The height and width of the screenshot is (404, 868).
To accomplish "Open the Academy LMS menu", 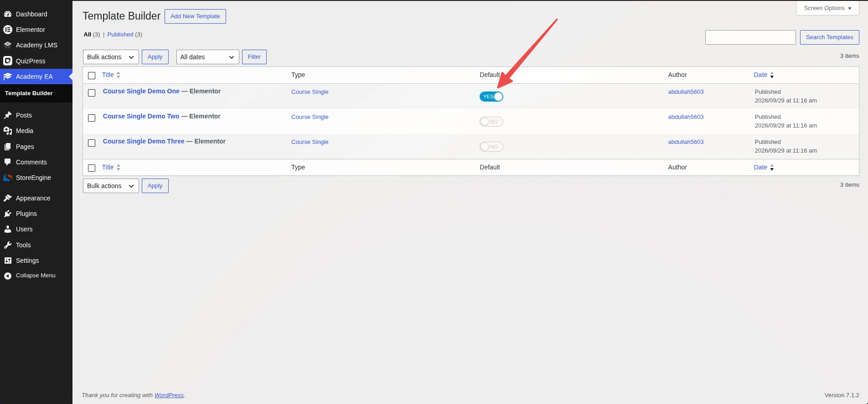I will coord(36,45).
